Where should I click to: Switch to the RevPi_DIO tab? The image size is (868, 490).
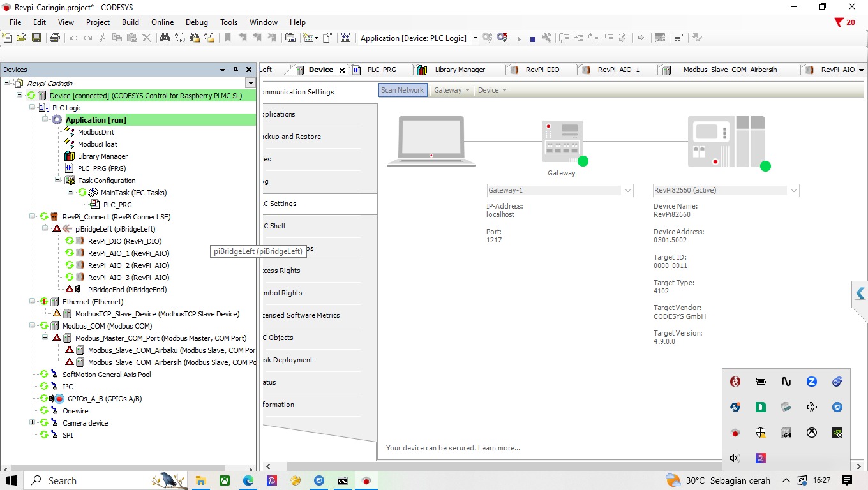pyautogui.click(x=542, y=70)
